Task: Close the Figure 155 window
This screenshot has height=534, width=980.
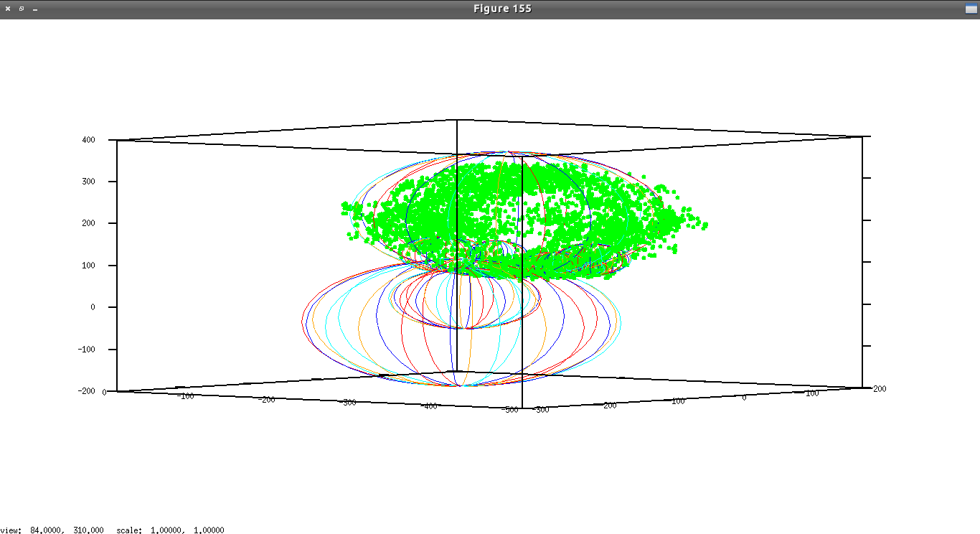Action: 8,9
